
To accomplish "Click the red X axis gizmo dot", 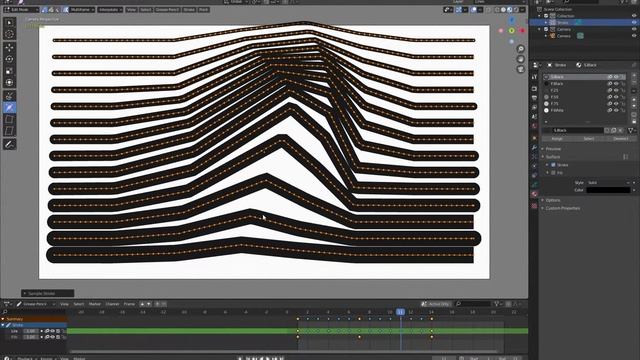I will point(522,31).
